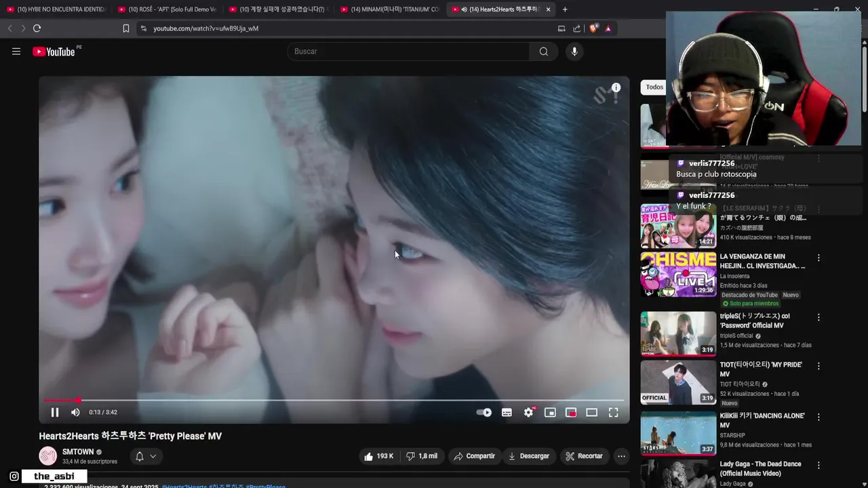
Task: Open the player settings gear
Action: coord(529,412)
